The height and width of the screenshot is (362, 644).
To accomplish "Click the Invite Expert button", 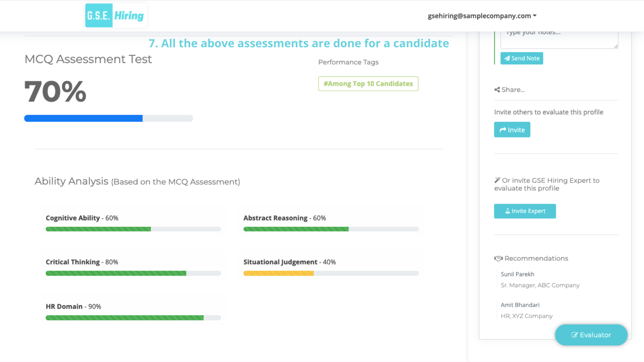I will [x=525, y=211].
